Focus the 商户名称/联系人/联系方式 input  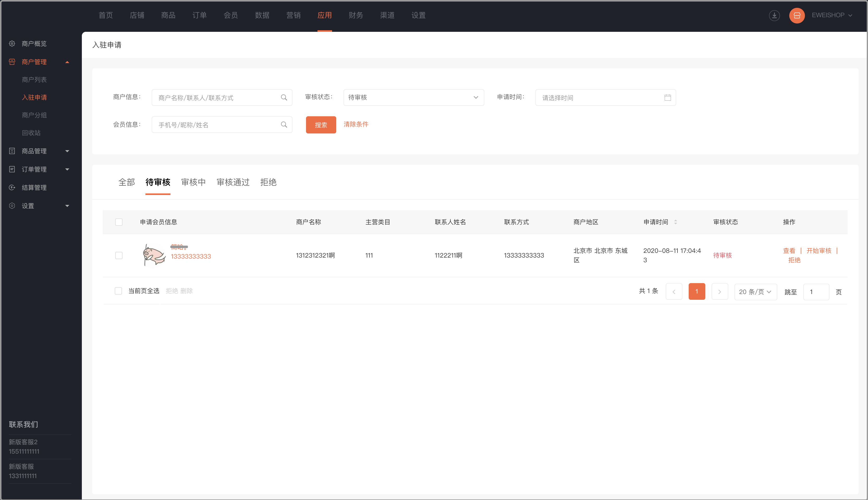click(x=222, y=97)
